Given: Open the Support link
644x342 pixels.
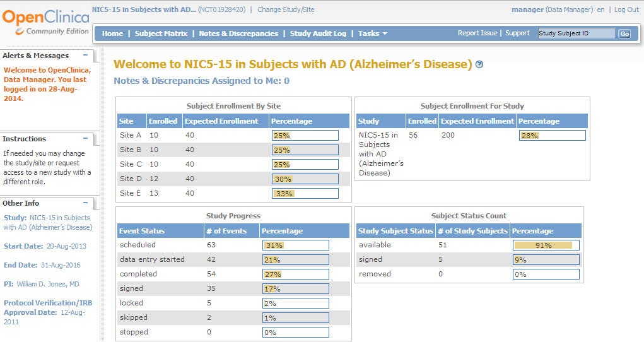Looking at the screenshot, I should tap(517, 33).
